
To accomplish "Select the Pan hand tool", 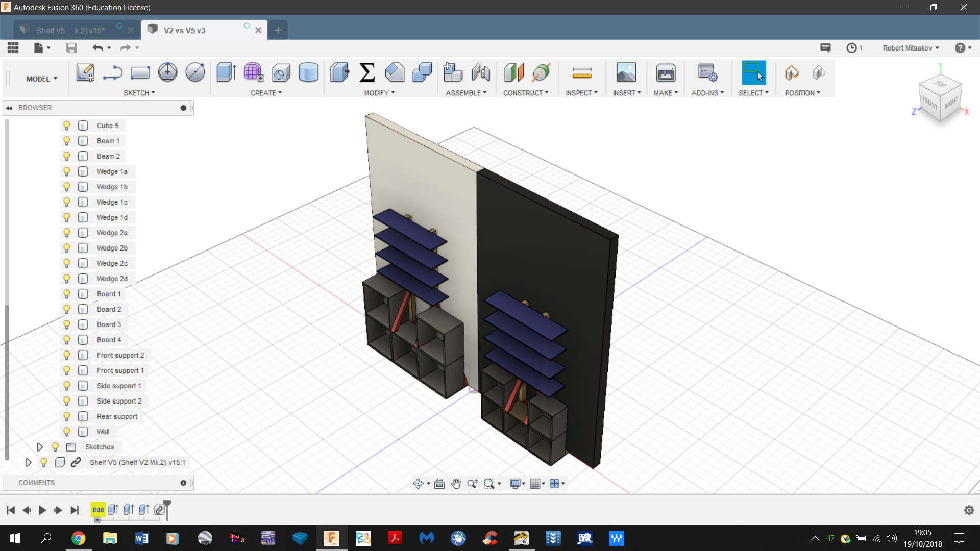I will [456, 484].
